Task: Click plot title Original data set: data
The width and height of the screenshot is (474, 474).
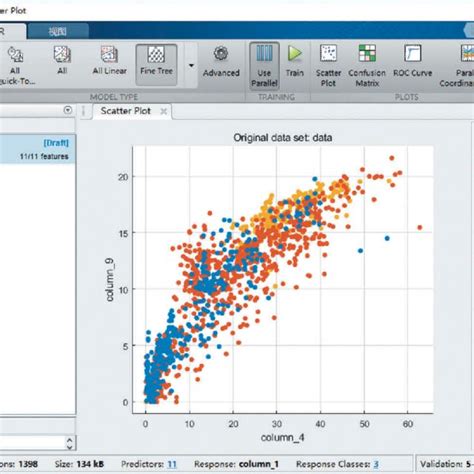Action: pos(283,138)
